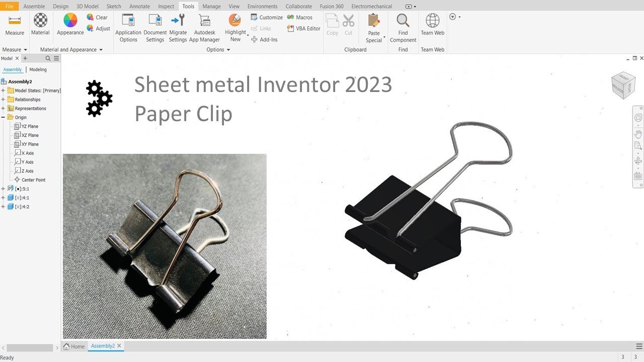The height and width of the screenshot is (362, 644).
Task: Select Zoom tool in navigation bar
Action: tap(638, 146)
